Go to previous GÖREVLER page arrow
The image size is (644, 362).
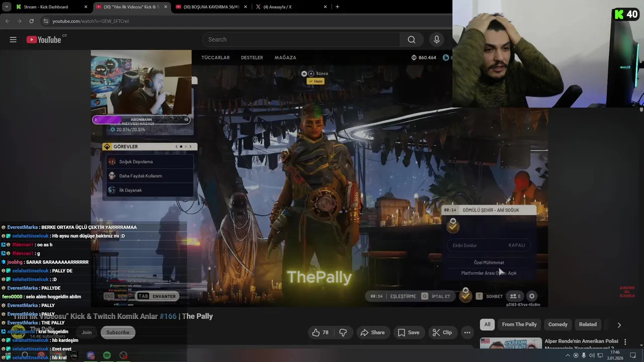(x=177, y=147)
